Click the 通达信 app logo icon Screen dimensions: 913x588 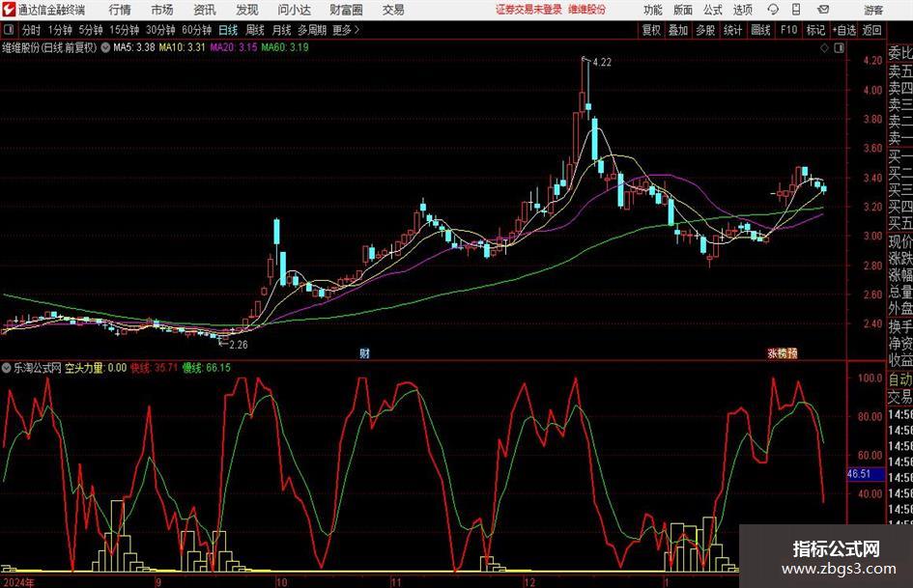[x=9, y=10]
